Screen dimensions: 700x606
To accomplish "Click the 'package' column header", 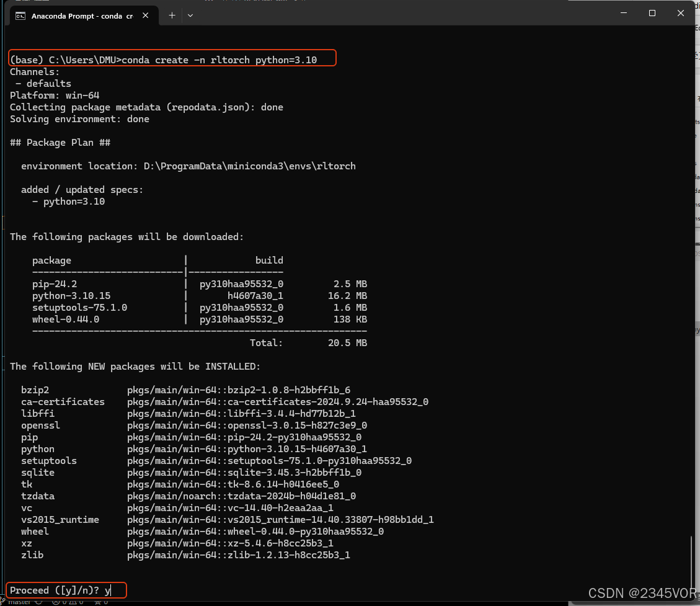I will pos(52,261).
